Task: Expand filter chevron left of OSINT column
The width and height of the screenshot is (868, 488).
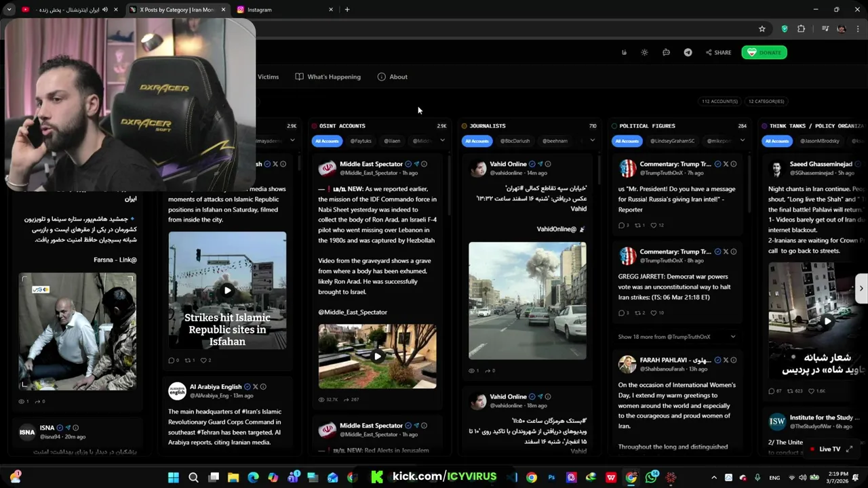Action: coord(292,141)
